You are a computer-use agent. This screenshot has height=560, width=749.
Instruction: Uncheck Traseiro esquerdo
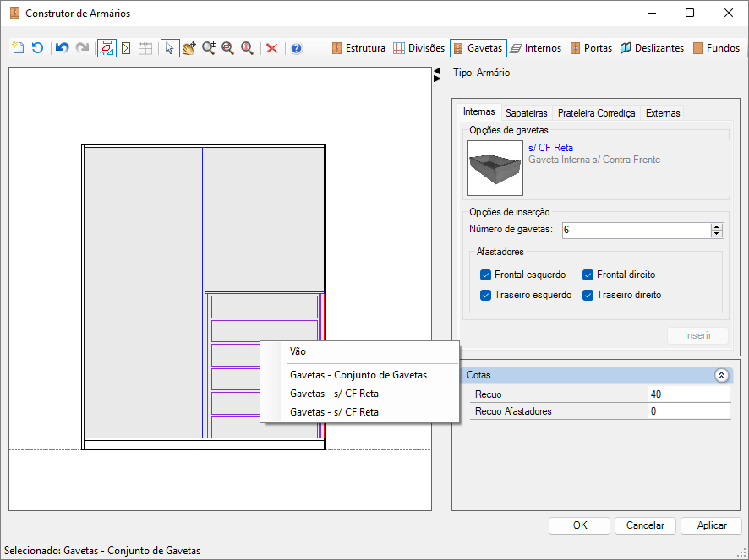point(485,295)
